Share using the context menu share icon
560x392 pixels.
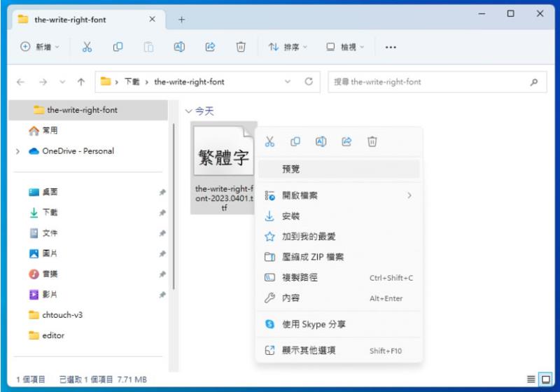(346, 141)
